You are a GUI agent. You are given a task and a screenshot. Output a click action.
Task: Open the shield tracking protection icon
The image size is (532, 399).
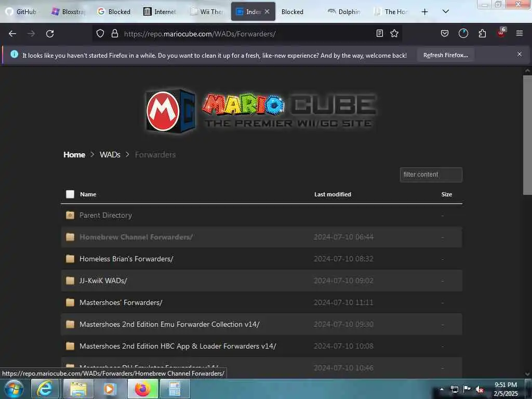click(x=100, y=33)
